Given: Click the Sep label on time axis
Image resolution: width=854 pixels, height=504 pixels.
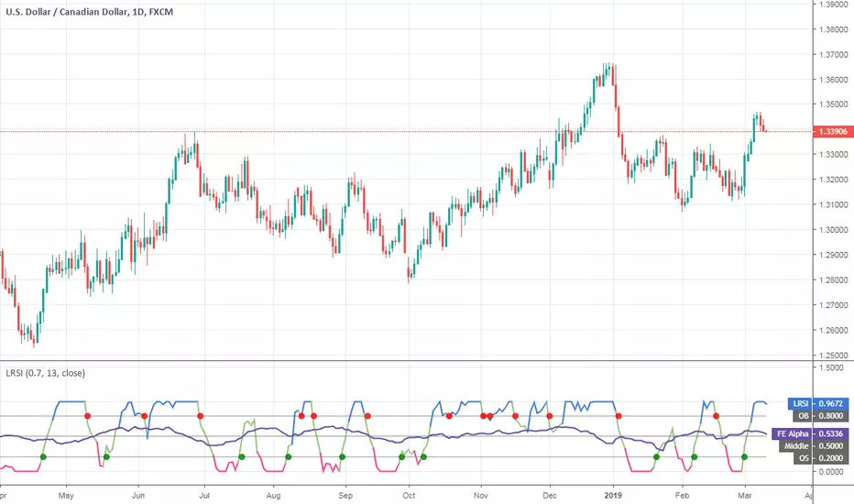Looking at the screenshot, I should pos(345,495).
